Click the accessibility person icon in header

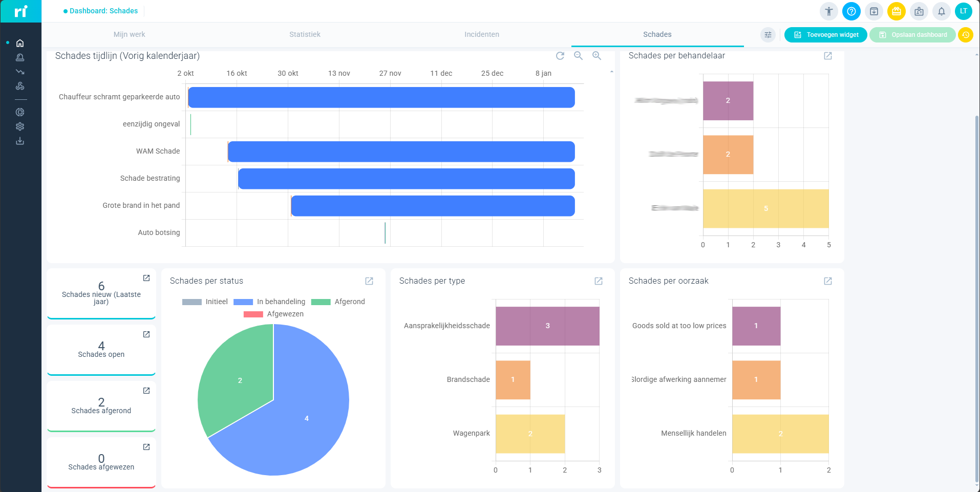click(x=828, y=11)
